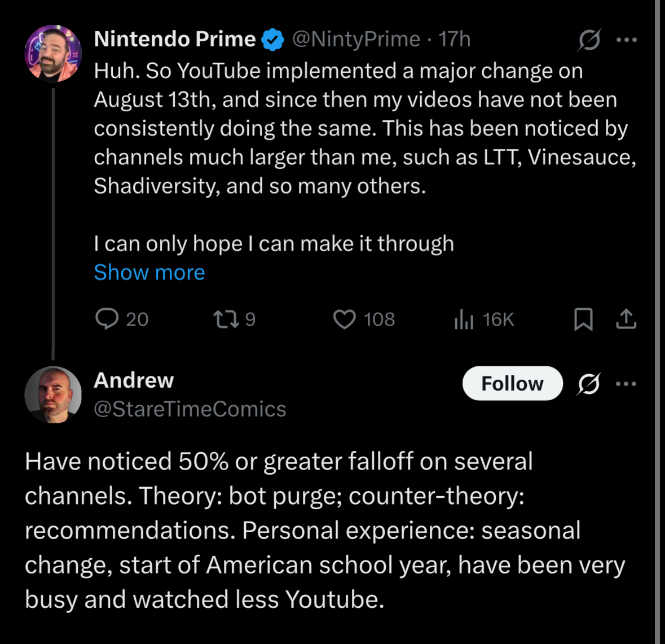The width and height of the screenshot is (665, 644).
Task: Open Nintendo Prime's profile picture
Action: pyautogui.click(x=53, y=54)
